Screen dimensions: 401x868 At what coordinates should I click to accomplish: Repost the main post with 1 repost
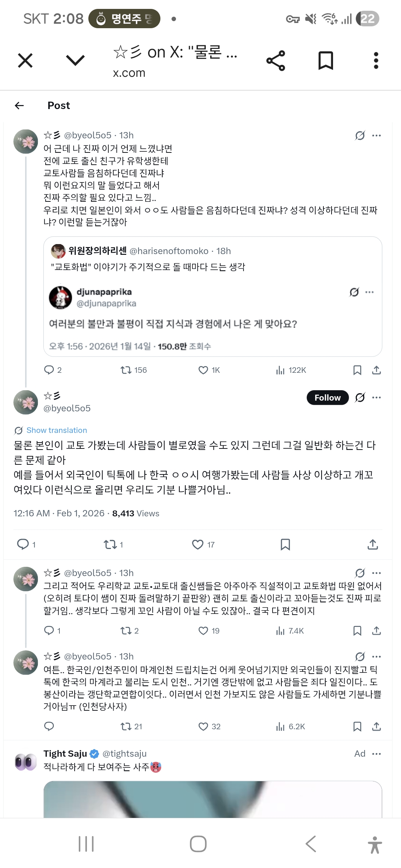pyautogui.click(x=110, y=545)
